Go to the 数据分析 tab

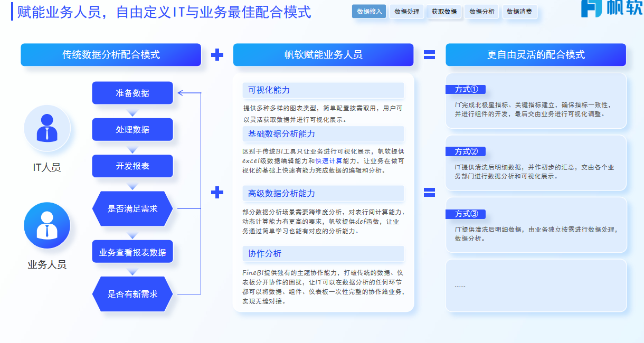(482, 12)
